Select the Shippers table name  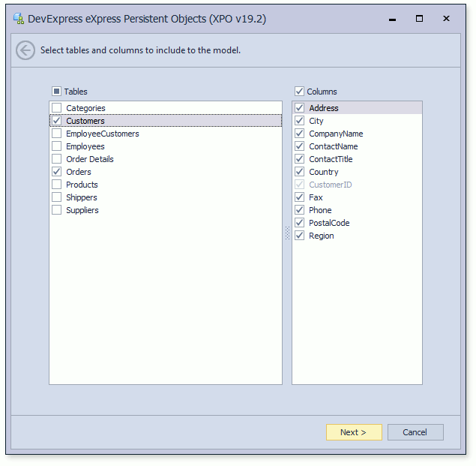click(82, 197)
